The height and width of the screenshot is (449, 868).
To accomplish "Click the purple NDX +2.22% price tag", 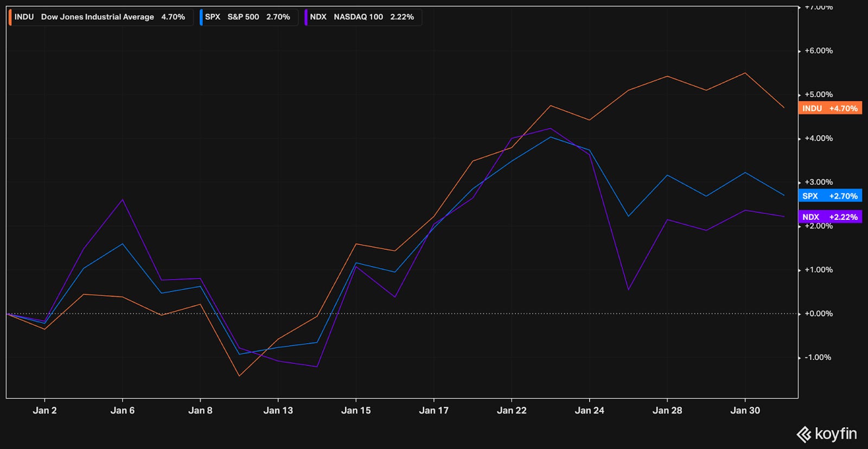I will (x=830, y=217).
